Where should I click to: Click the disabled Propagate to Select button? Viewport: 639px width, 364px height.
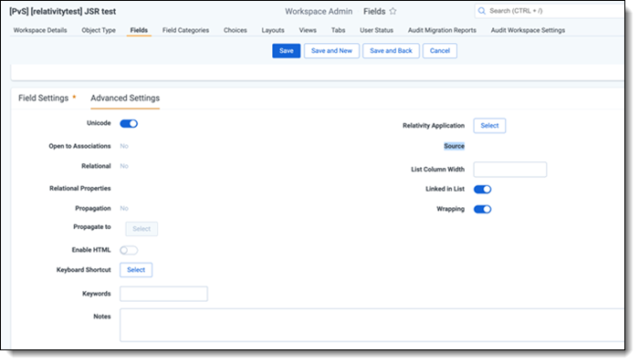141,229
